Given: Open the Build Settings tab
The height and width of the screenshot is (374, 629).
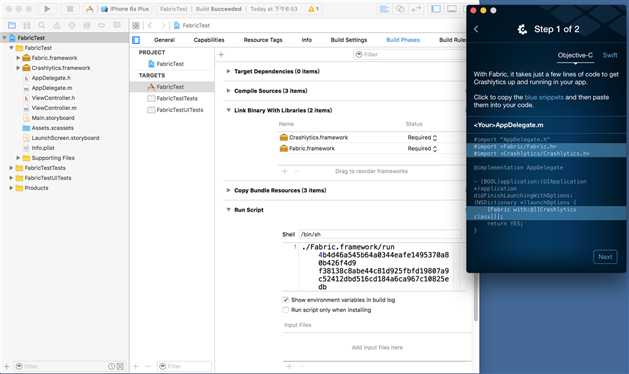Looking at the screenshot, I should click(x=349, y=40).
